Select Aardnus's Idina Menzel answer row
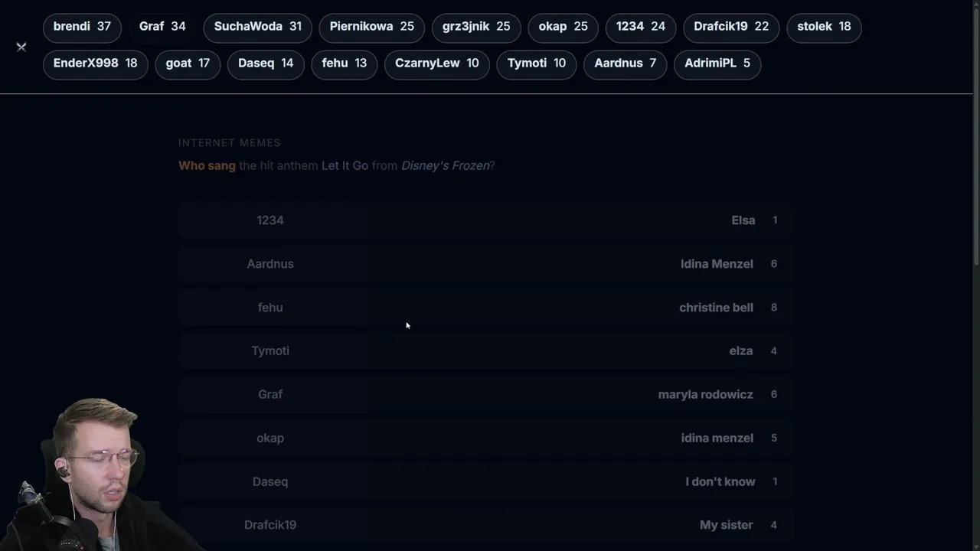This screenshot has height=551, width=980. pyautogui.click(x=486, y=264)
